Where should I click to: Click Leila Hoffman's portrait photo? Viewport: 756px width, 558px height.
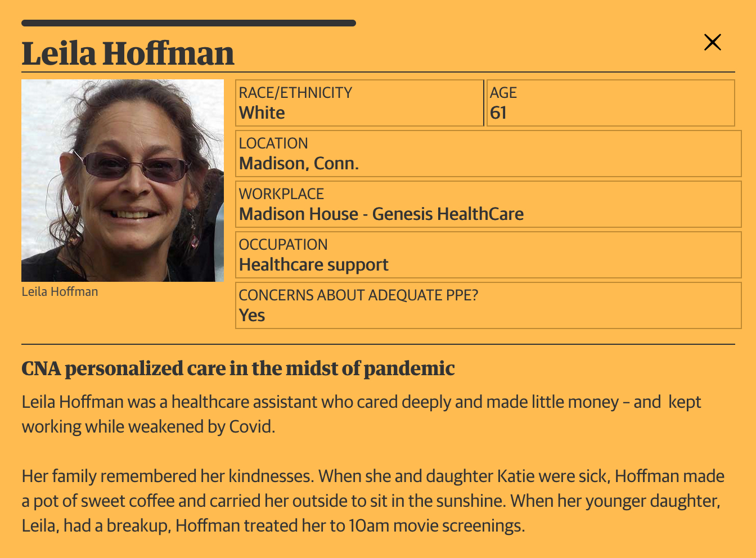(123, 180)
